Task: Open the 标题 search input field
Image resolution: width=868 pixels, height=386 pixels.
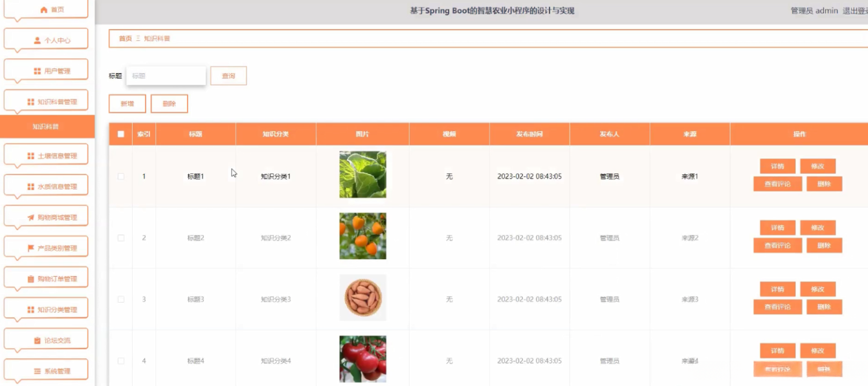Action: [x=166, y=75]
